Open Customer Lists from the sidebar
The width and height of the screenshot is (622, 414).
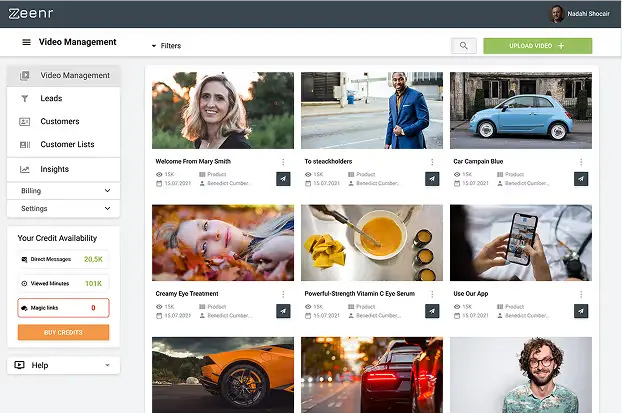(x=63, y=144)
